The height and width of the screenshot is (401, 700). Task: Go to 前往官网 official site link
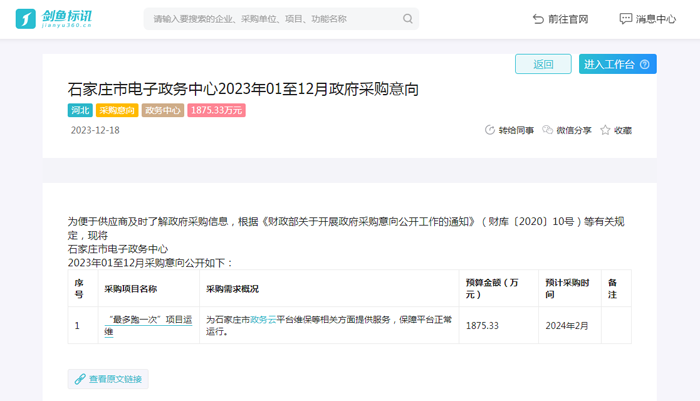tap(568, 19)
